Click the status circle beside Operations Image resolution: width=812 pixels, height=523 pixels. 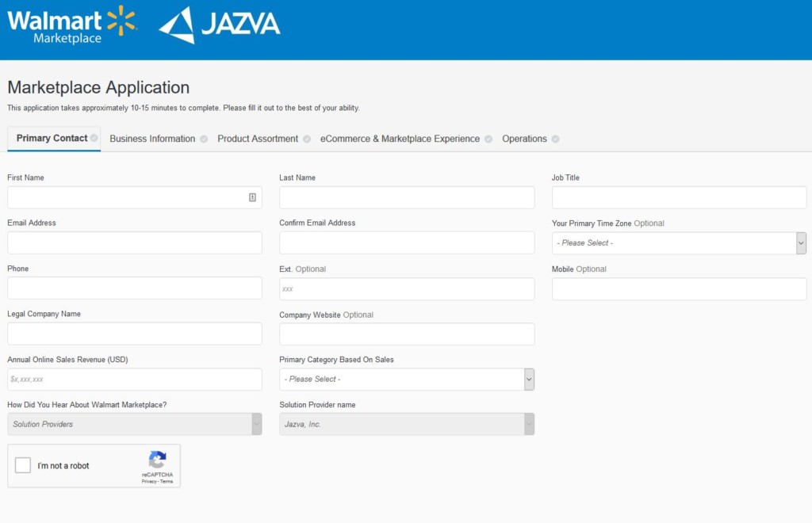point(556,139)
